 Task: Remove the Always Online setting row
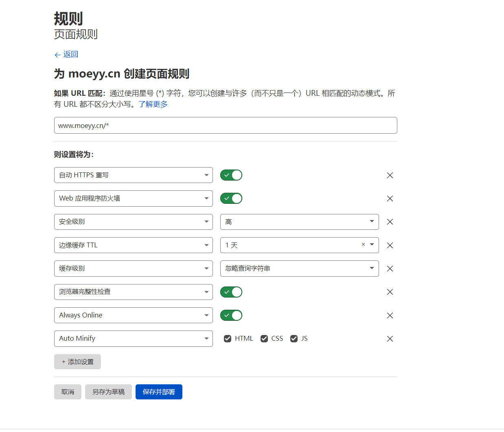point(390,315)
